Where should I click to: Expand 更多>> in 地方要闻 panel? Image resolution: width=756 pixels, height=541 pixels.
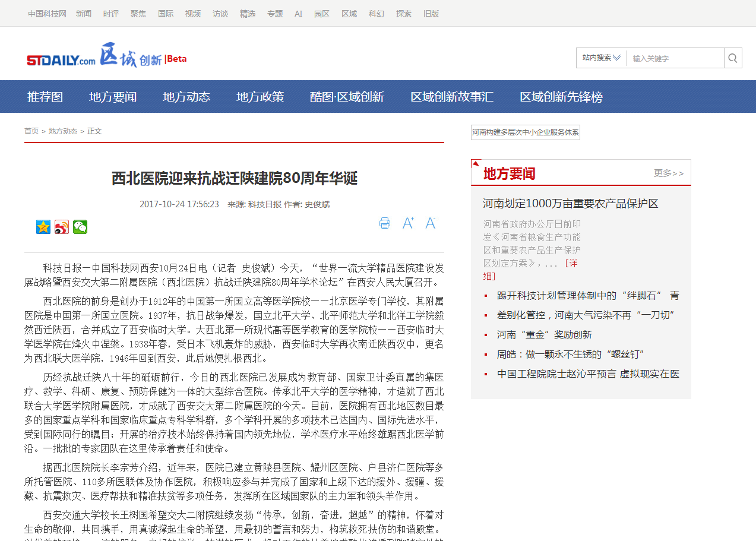point(668,173)
